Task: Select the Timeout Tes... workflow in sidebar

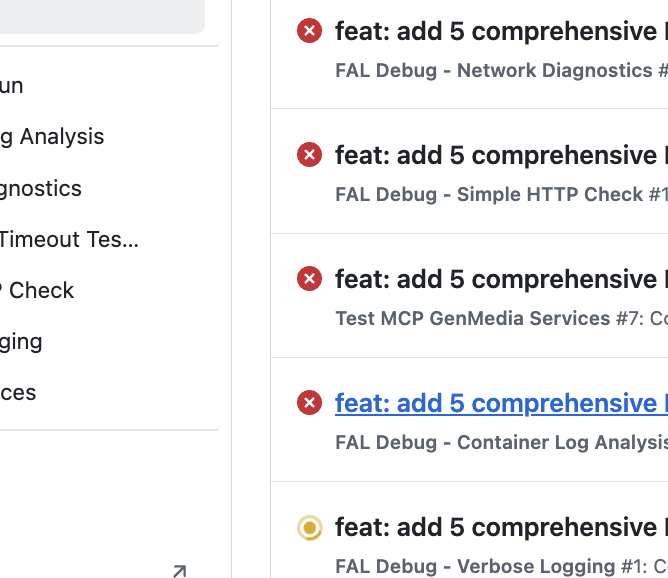Action: tap(69, 239)
